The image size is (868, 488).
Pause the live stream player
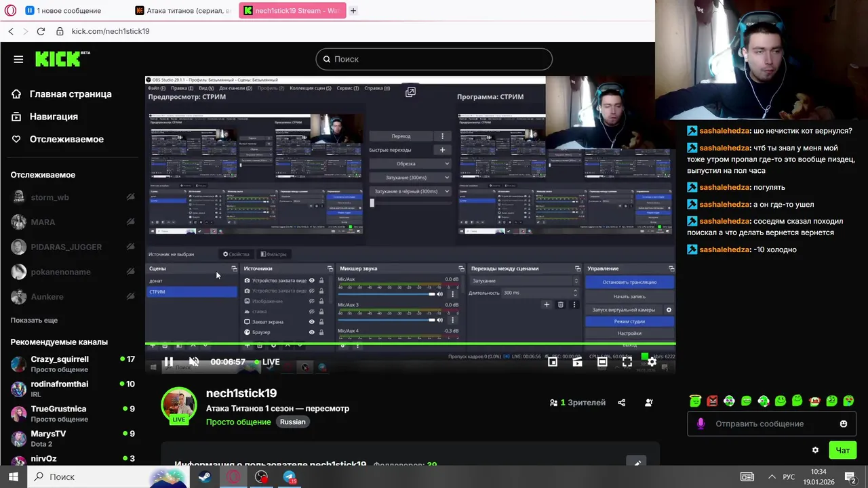click(x=168, y=362)
